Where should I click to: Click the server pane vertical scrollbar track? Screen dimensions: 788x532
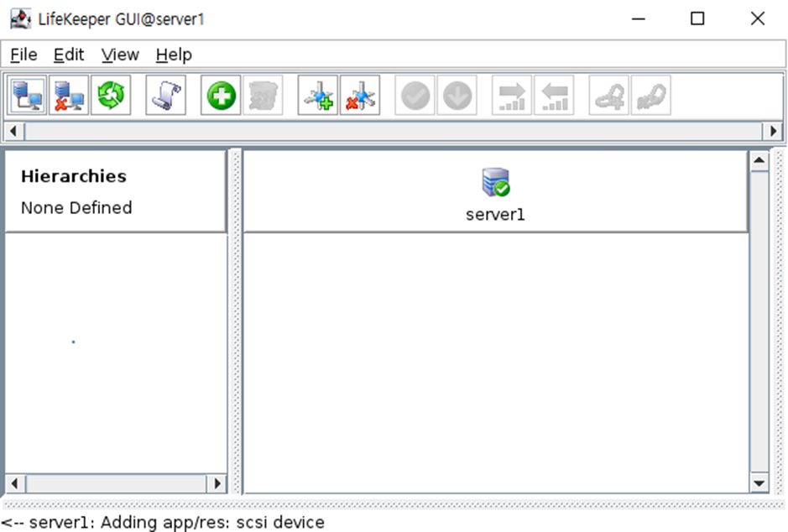(759, 321)
